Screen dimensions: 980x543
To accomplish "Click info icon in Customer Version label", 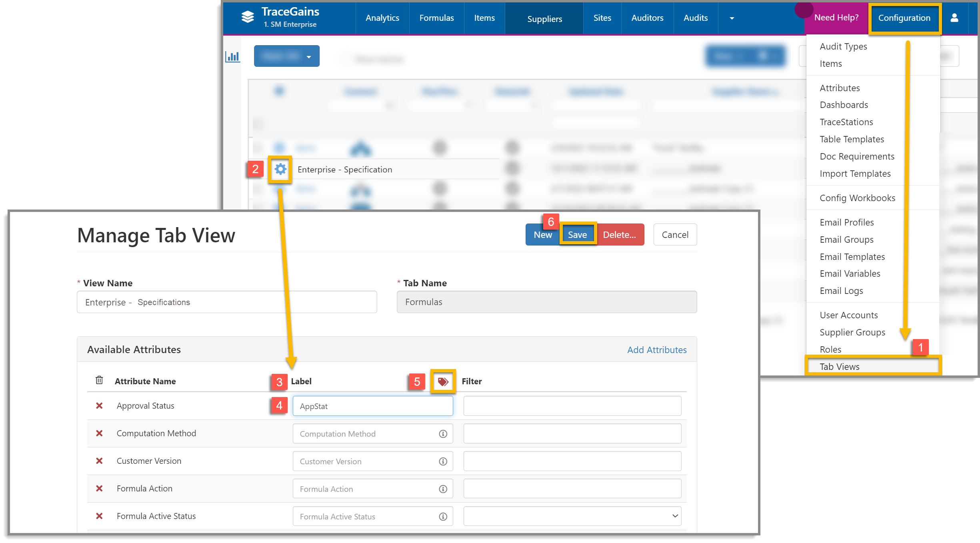I will [x=443, y=461].
